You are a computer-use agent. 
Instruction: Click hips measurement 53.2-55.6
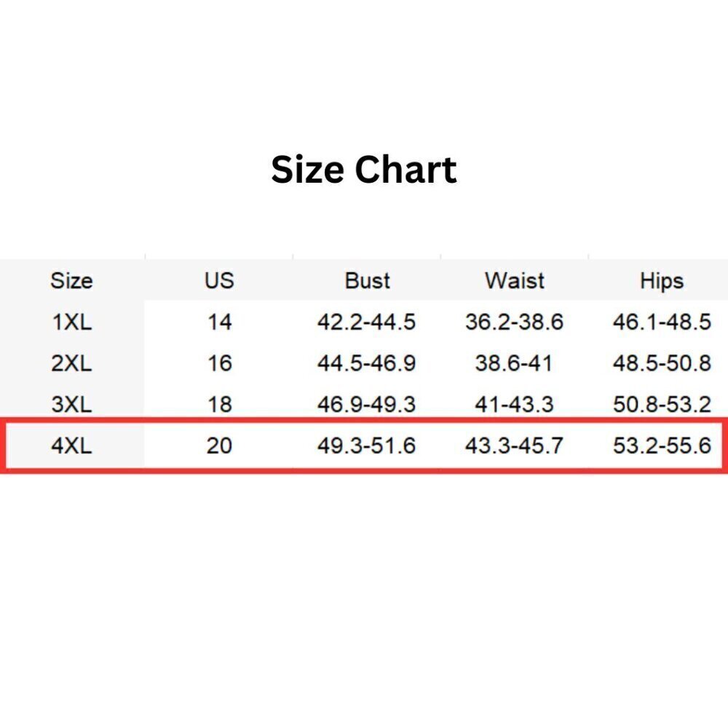662,446
